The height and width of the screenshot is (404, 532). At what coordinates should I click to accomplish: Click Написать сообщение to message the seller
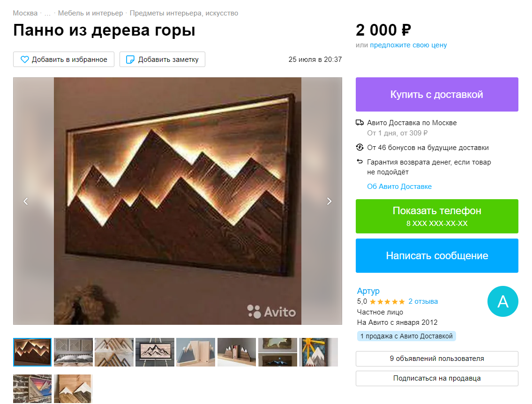[x=437, y=255]
